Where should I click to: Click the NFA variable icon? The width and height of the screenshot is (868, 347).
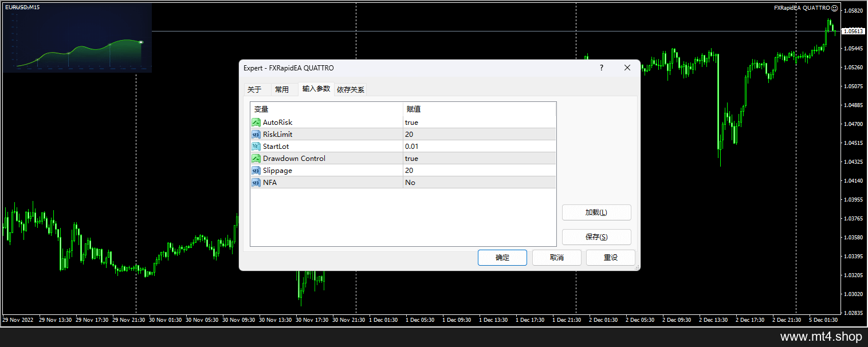[x=256, y=183]
